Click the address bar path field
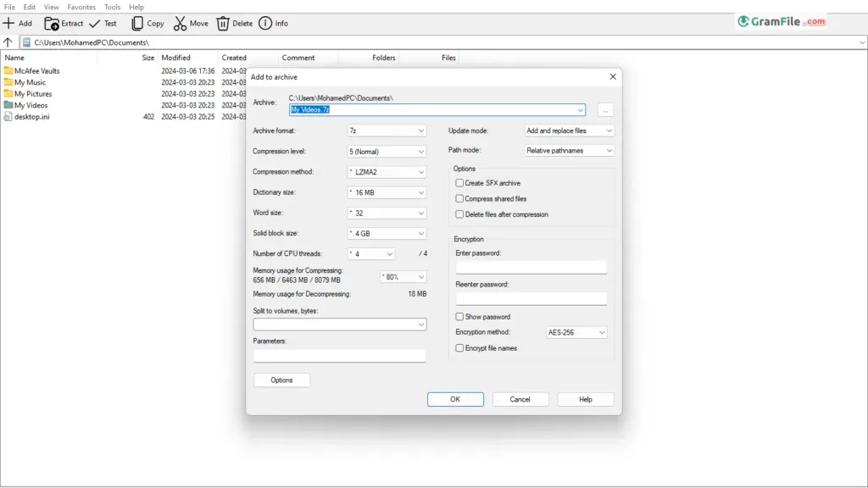Image resolution: width=868 pixels, height=488 pixels. [442, 42]
